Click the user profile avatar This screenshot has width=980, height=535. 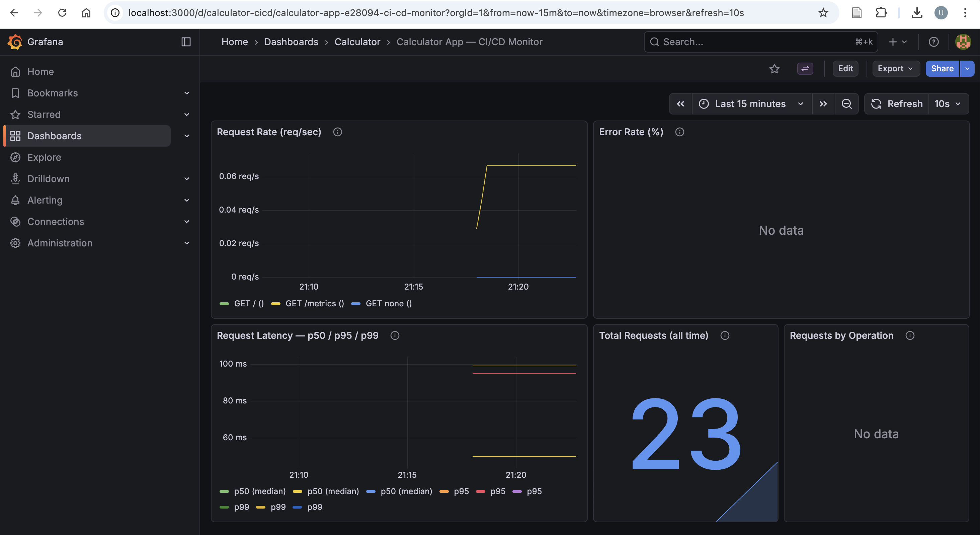(963, 42)
